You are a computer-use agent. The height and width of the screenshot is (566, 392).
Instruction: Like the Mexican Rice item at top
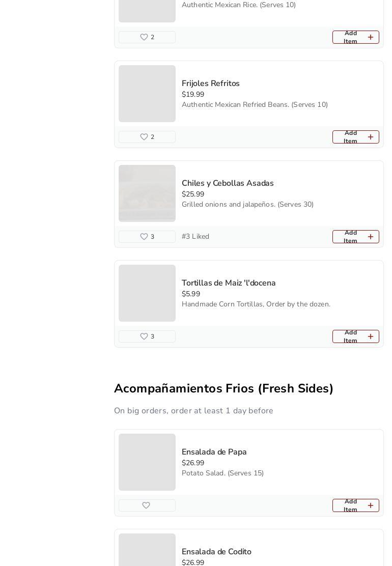point(144,37)
